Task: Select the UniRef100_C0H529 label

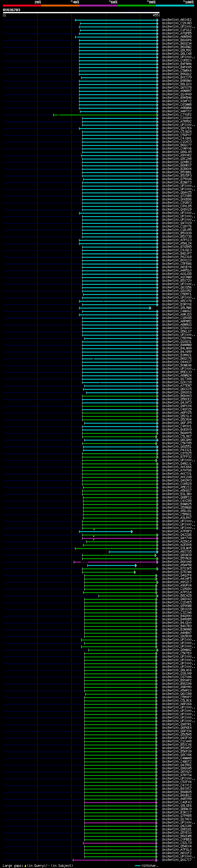Action: point(177,484)
